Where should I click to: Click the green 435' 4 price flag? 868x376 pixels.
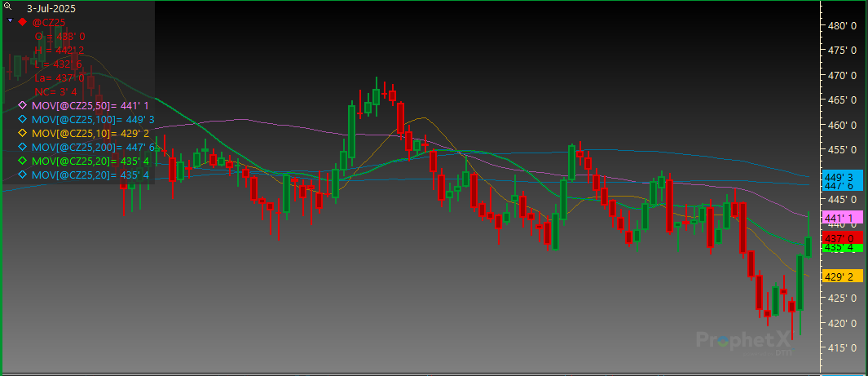tap(844, 247)
